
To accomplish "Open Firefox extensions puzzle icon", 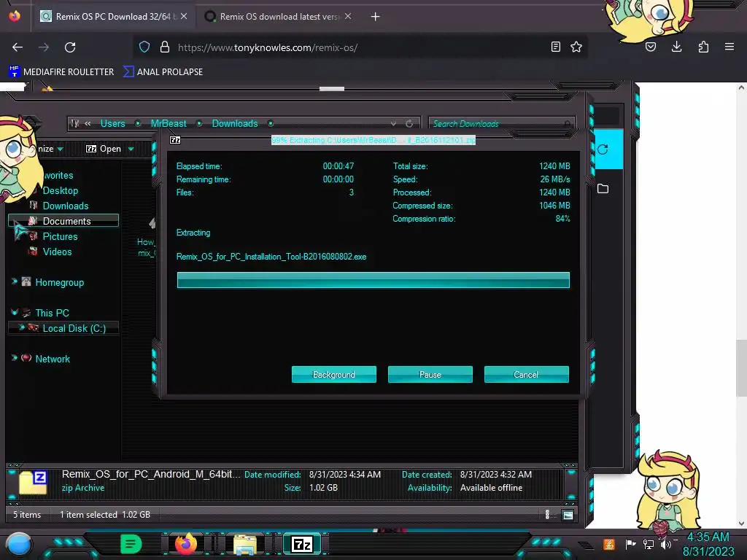I will point(703,47).
